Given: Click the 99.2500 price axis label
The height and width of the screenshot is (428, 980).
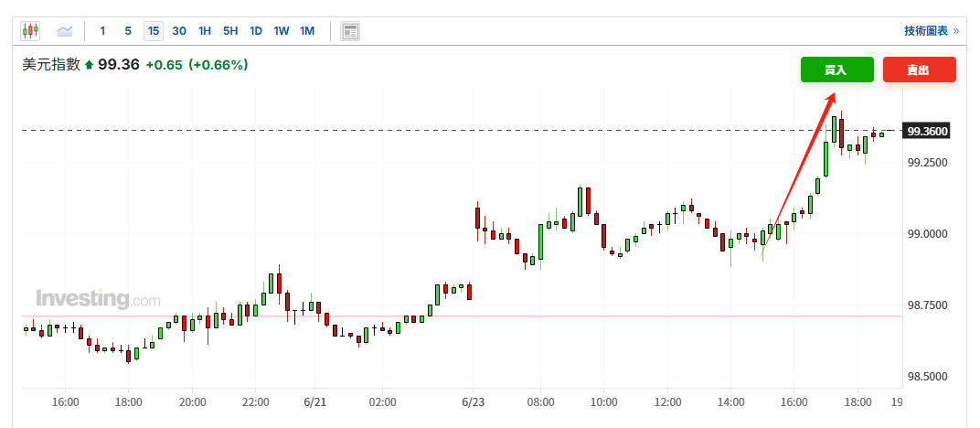Looking at the screenshot, I should click(928, 163).
